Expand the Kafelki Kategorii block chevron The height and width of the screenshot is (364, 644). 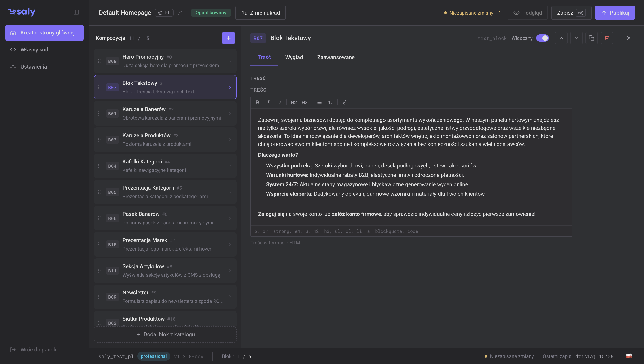click(230, 166)
